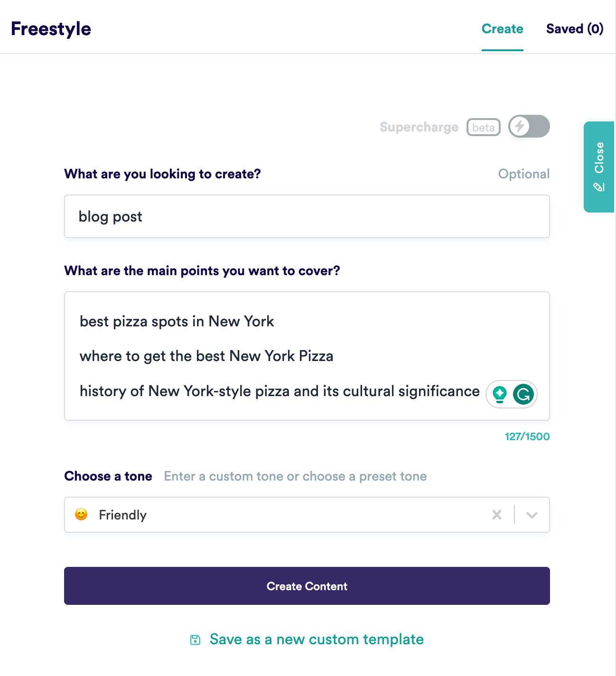
Task: Click the lightbulb suggestion icon
Action: [500, 394]
